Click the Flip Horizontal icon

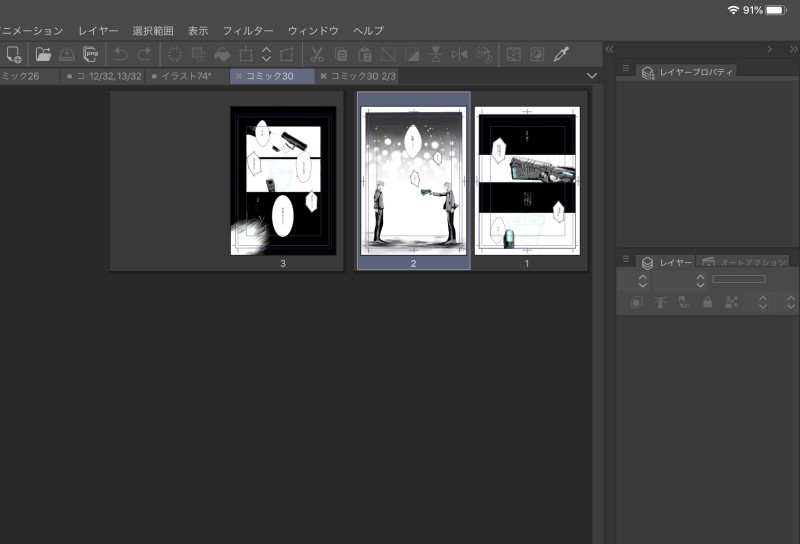pos(459,54)
